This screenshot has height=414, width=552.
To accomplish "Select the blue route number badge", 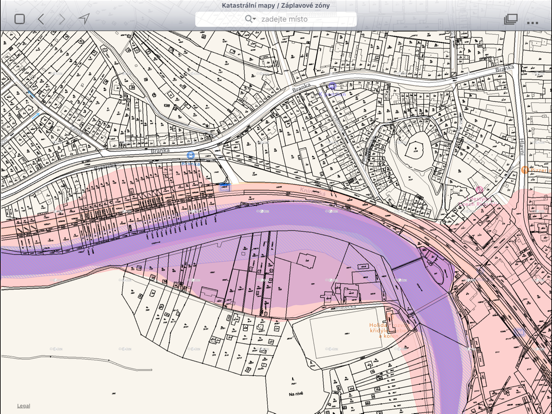I will (x=519, y=332).
